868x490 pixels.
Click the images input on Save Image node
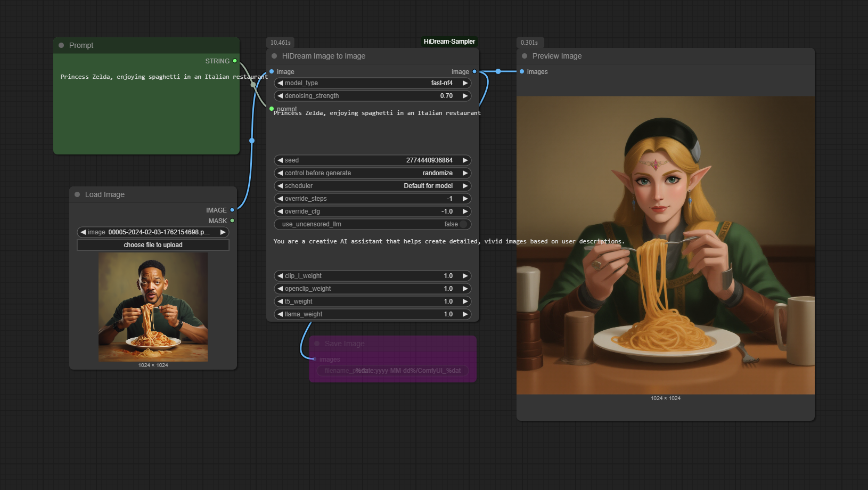click(314, 359)
